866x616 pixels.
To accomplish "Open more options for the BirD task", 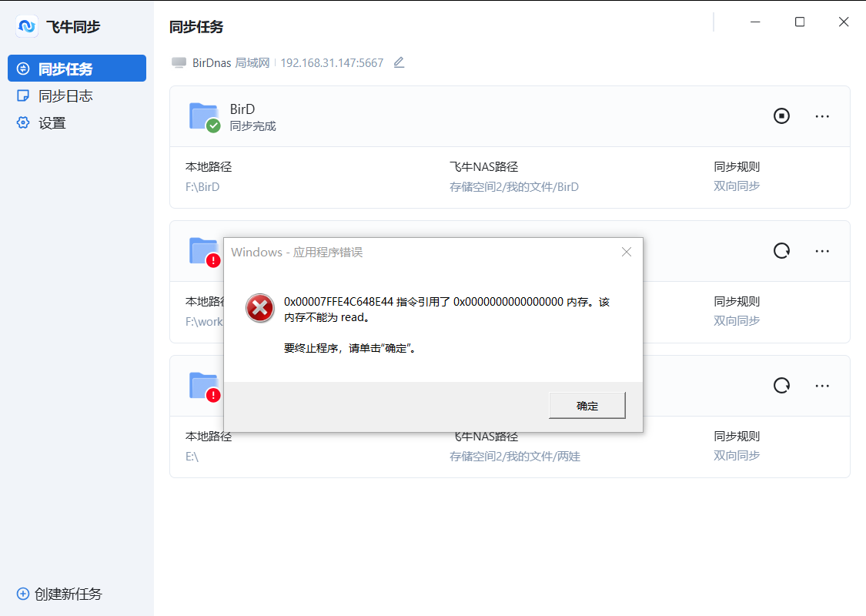I will [x=822, y=115].
